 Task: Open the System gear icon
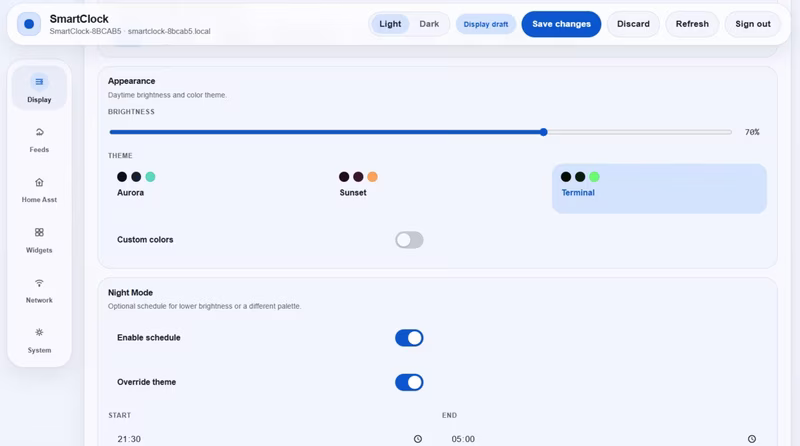[39, 332]
